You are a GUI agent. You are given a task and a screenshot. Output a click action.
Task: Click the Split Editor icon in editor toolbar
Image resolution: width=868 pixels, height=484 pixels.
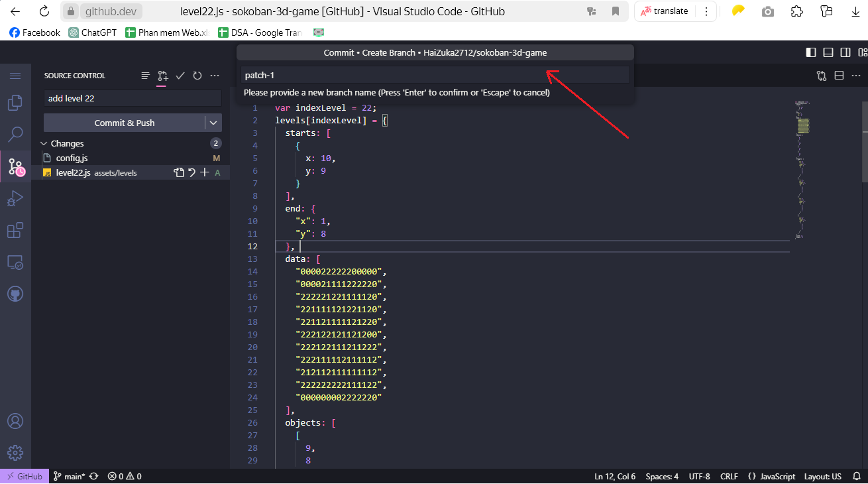839,76
